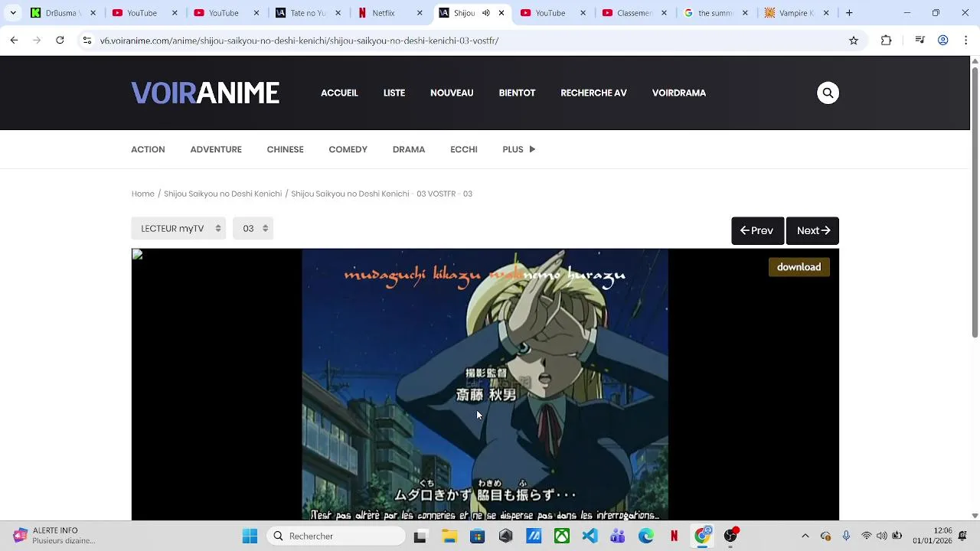Open File Explorer from the taskbar

click(449, 536)
